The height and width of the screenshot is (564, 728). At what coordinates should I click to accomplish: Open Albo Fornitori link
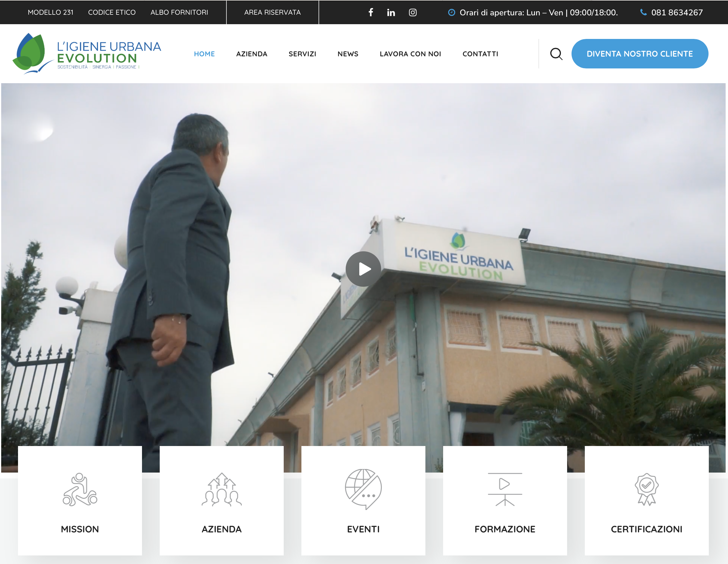(179, 13)
